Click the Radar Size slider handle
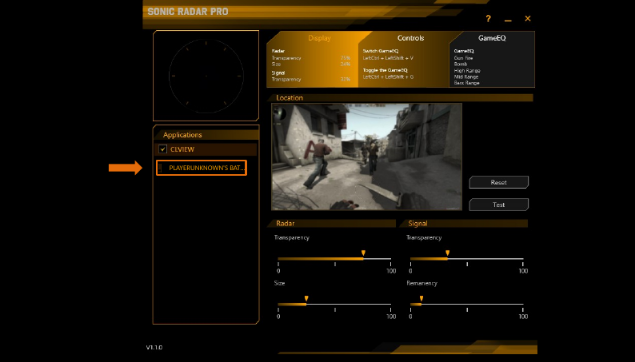This screenshot has height=362, width=635. (x=306, y=299)
